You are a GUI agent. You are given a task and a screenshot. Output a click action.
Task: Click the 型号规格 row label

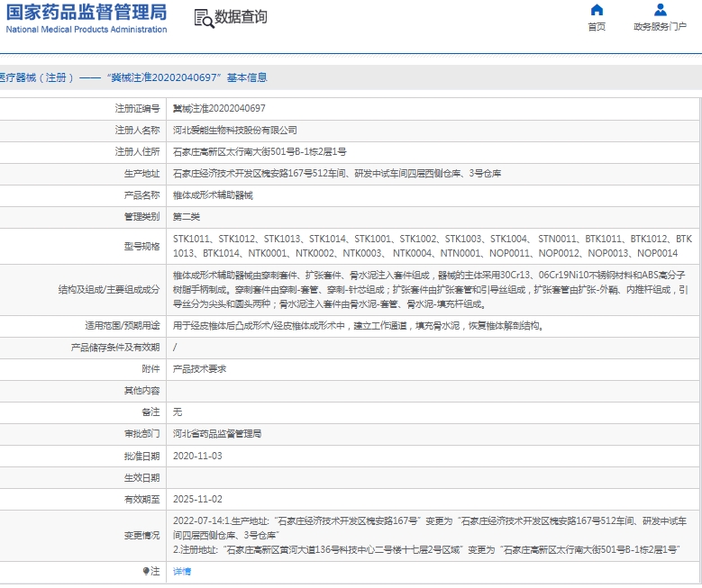141,246
